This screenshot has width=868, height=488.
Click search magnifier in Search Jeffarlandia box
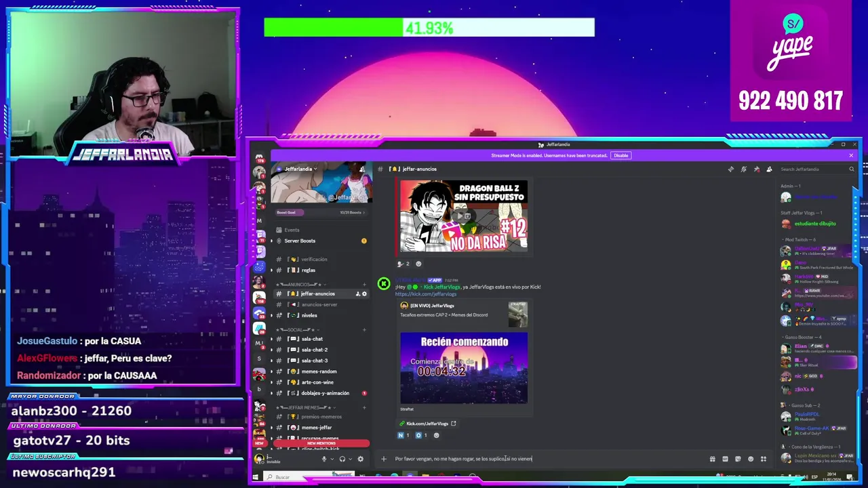(852, 169)
